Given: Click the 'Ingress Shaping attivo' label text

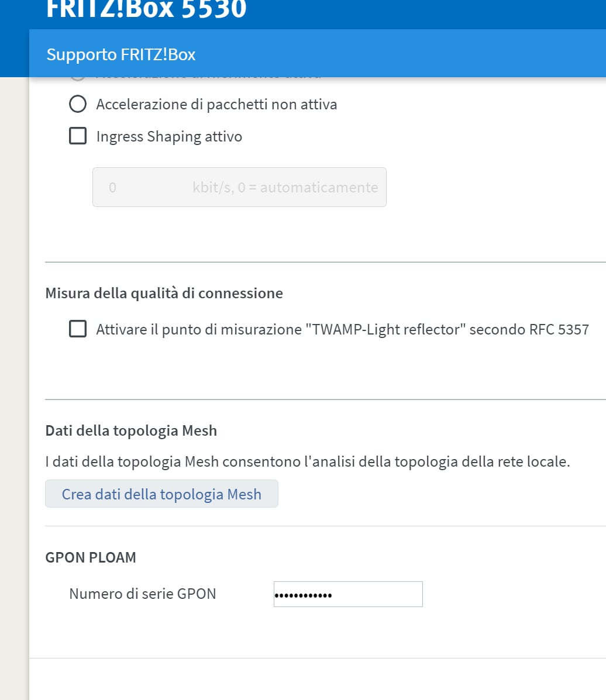Looking at the screenshot, I should [x=169, y=136].
